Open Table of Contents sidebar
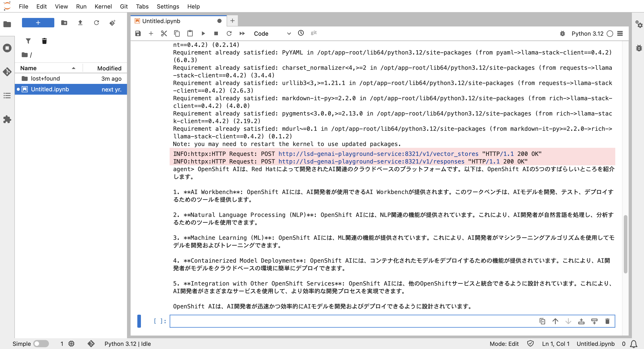644x349 pixels. pos(7,96)
